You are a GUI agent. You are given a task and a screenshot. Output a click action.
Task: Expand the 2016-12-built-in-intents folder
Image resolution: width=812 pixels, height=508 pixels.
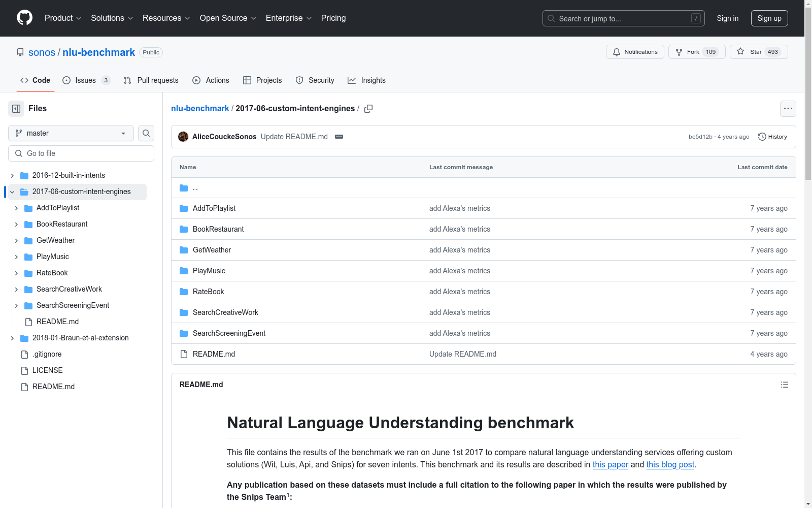tap(12, 175)
